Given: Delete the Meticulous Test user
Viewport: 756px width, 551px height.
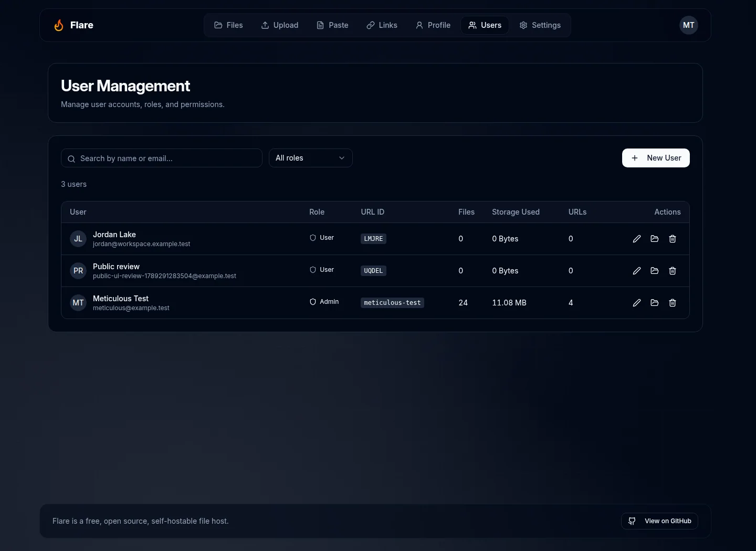Looking at the screenshot, I should tap(673, 303).
